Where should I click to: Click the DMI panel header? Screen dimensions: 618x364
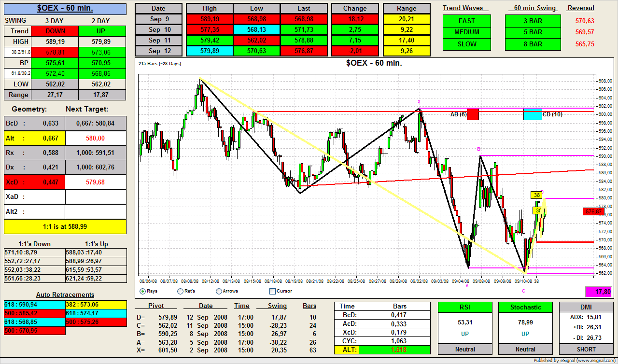[586, 307]
